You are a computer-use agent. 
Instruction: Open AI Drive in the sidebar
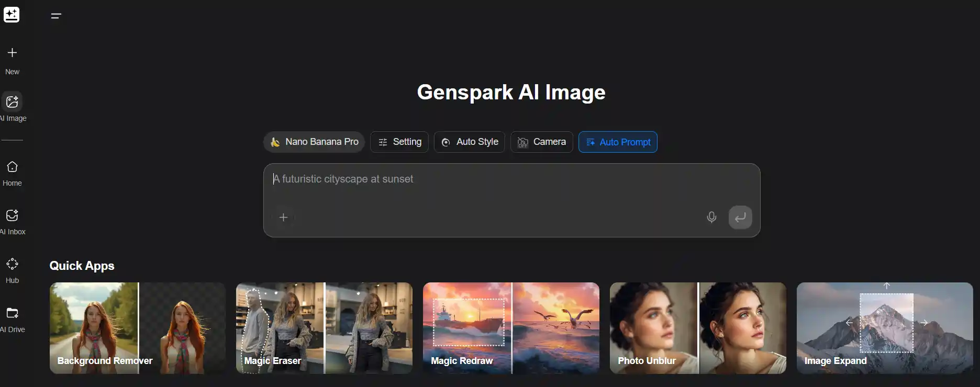pyautogui.click(x=12, y=320)
